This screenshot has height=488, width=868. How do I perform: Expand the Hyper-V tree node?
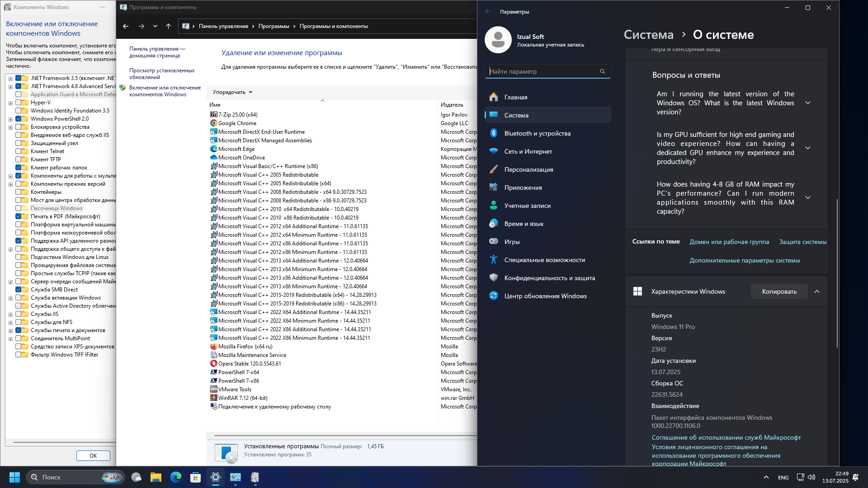[x=10, y=103]
